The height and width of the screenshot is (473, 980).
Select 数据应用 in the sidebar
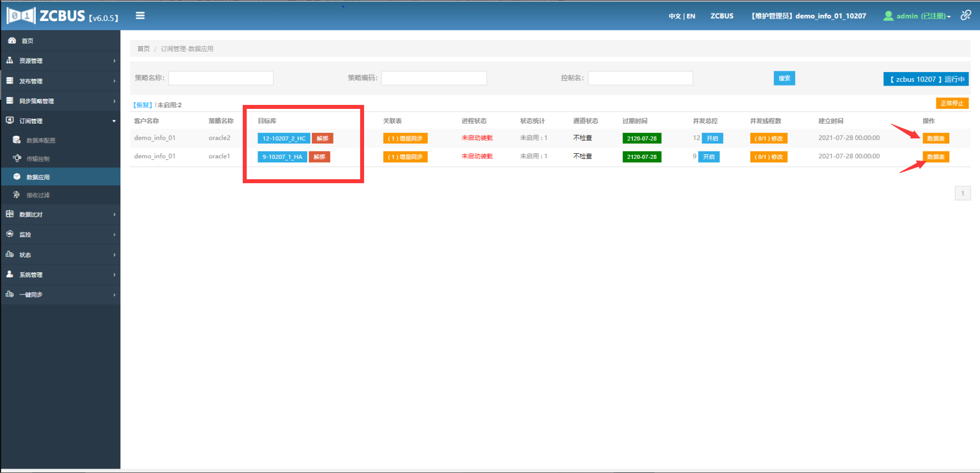tap(38, 177)
